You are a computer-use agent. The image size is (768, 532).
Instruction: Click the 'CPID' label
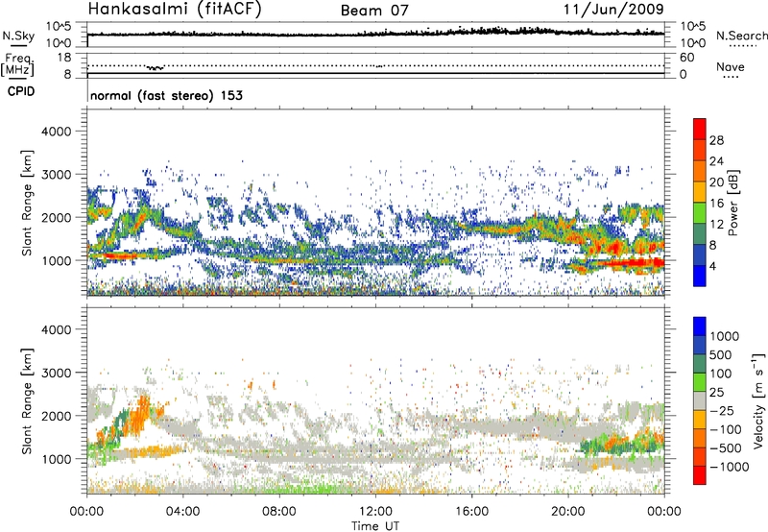pyautogui.click(x=21, y=91)
